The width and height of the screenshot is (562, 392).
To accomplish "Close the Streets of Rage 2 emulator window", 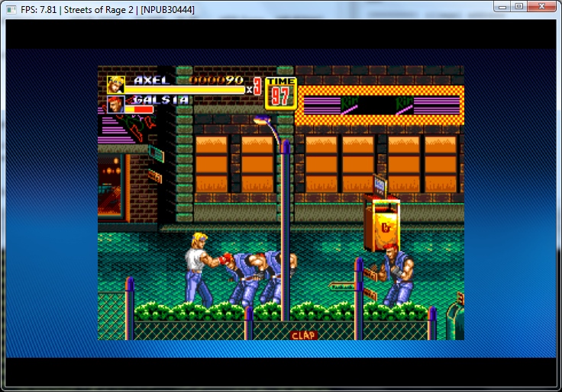I will point(541,6).
